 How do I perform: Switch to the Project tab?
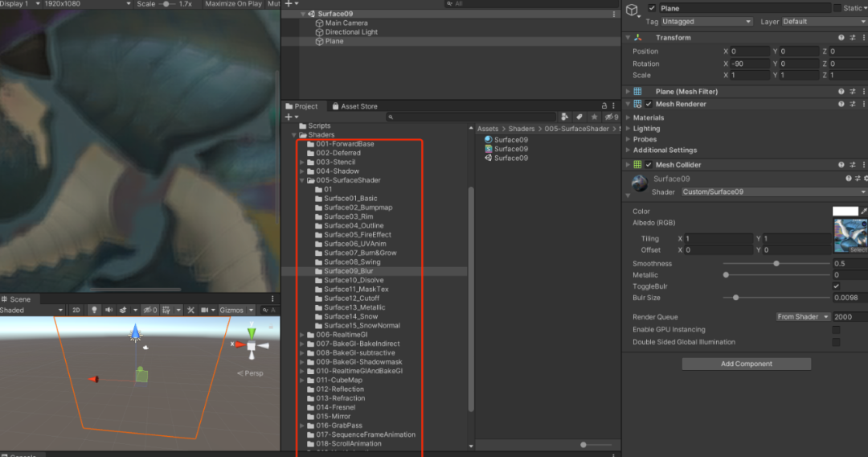tap(301, 106)
